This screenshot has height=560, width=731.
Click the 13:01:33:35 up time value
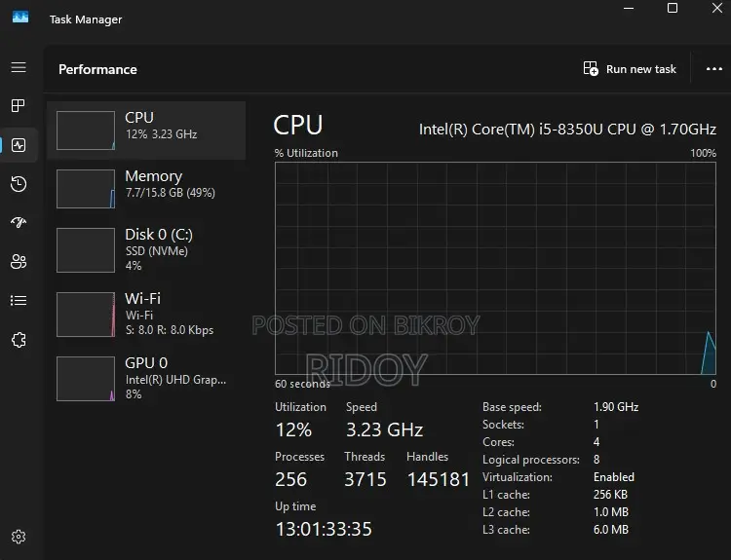click(x=324, y=529)
